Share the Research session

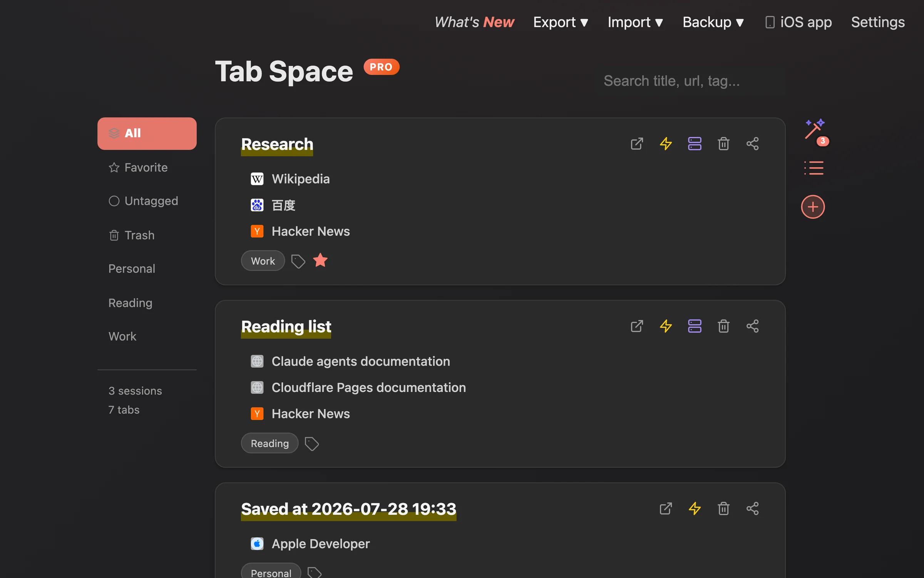click(752, 144)
